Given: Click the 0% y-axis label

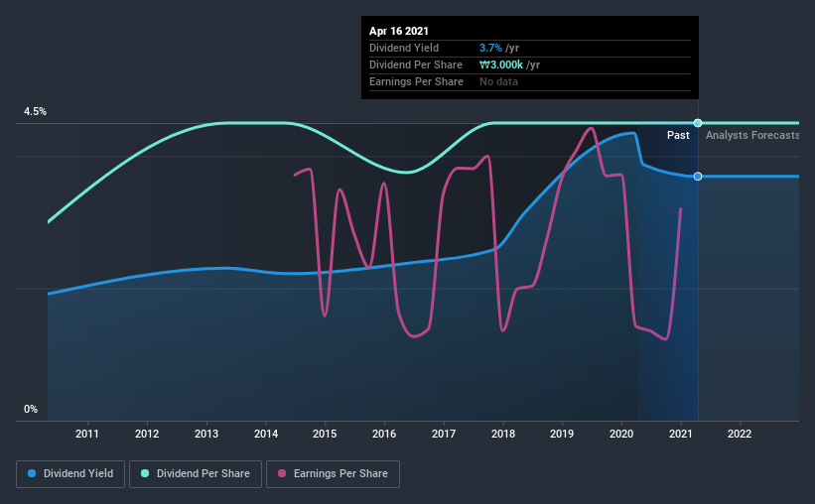Looking at the screenshot, I should tap(31, 410).
